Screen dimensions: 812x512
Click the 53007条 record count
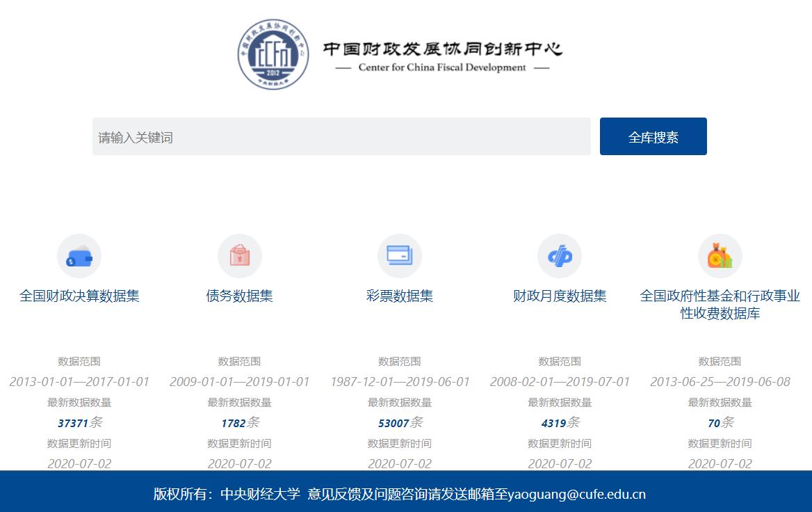(x=400, y=423)
